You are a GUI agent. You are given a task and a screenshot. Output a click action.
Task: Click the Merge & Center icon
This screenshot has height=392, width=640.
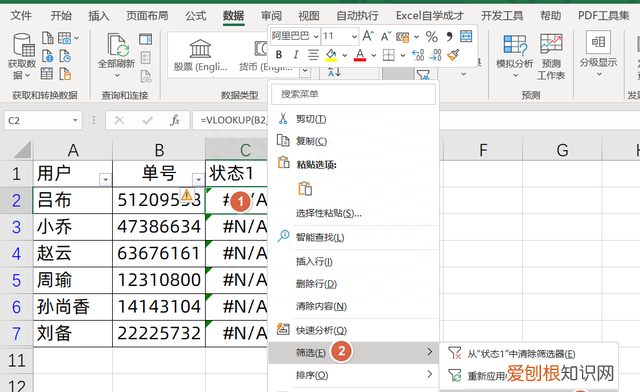click(466, 36)
